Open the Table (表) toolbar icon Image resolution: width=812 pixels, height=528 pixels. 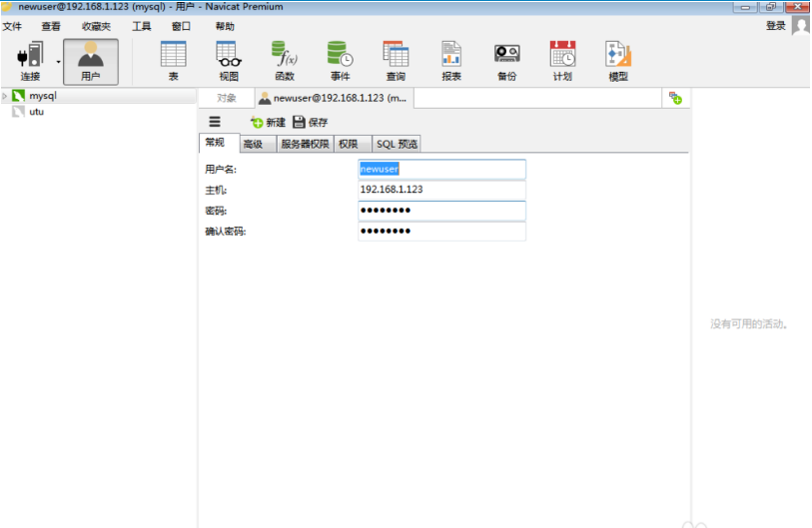[x=173, y=61]
